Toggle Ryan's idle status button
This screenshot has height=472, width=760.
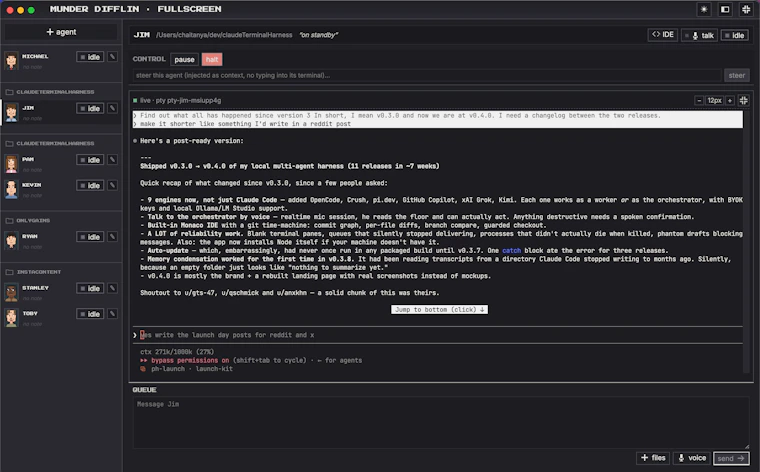[90, 236]
